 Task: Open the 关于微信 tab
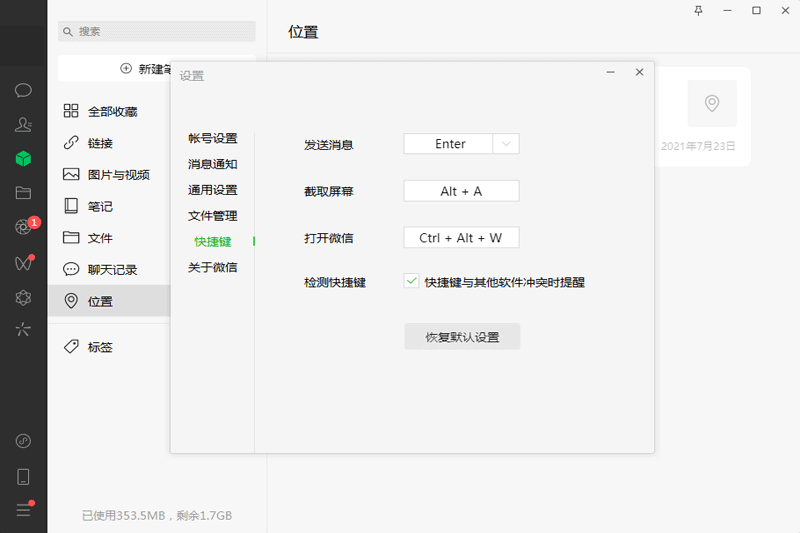[x=212, y=267]
